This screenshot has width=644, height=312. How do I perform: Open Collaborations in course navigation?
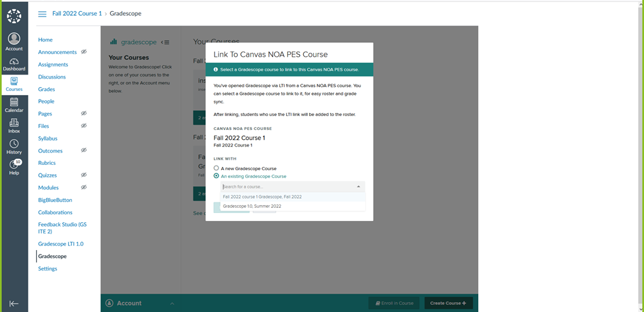click(x=55, y=212)
